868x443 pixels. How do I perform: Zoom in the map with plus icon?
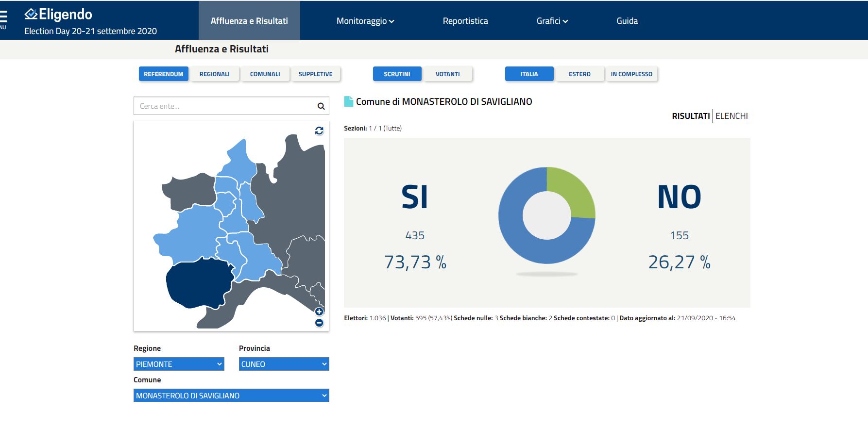(x=319, y=312)
